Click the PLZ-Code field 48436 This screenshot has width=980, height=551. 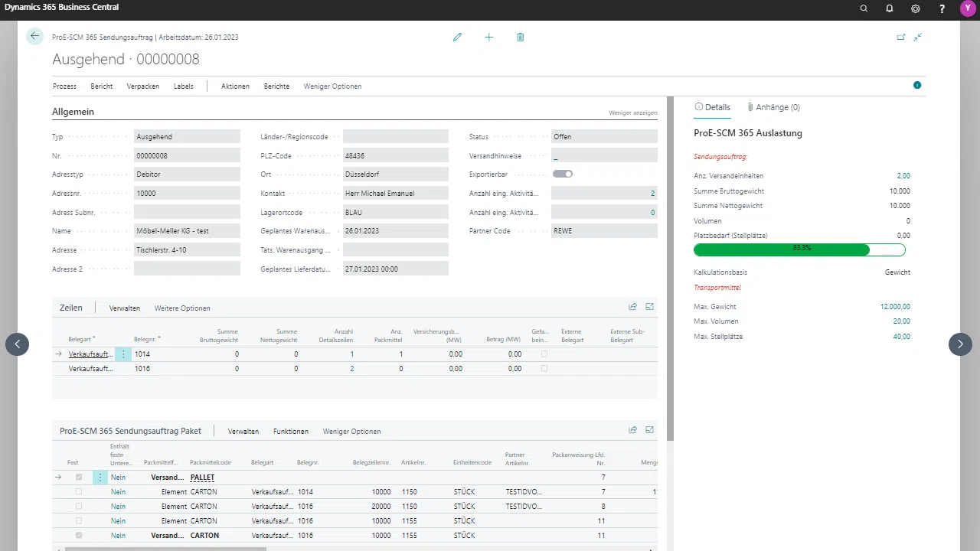pos(395,155)
